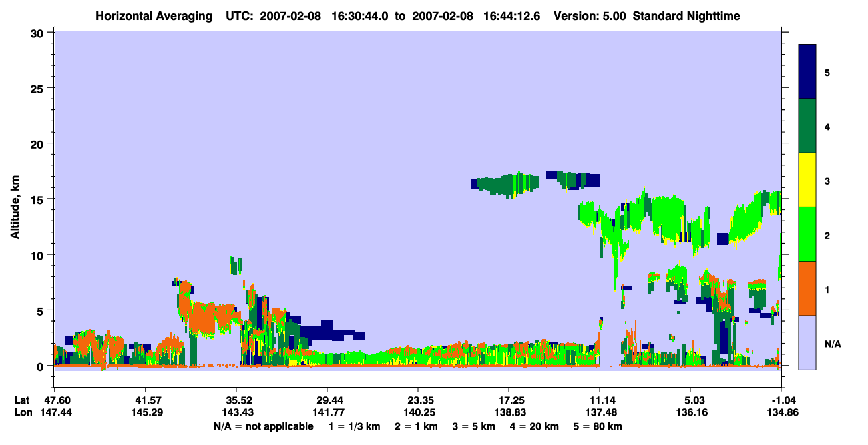
Task: Click the y-axis tick label '10'
Action: 39,255
